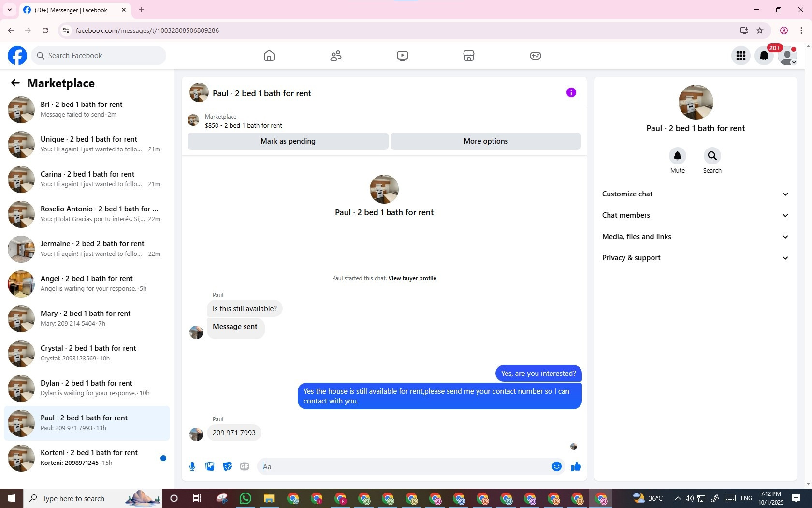
Task: Click the Facebook logo
Action: pyautogui.click(x=17, y=56)
